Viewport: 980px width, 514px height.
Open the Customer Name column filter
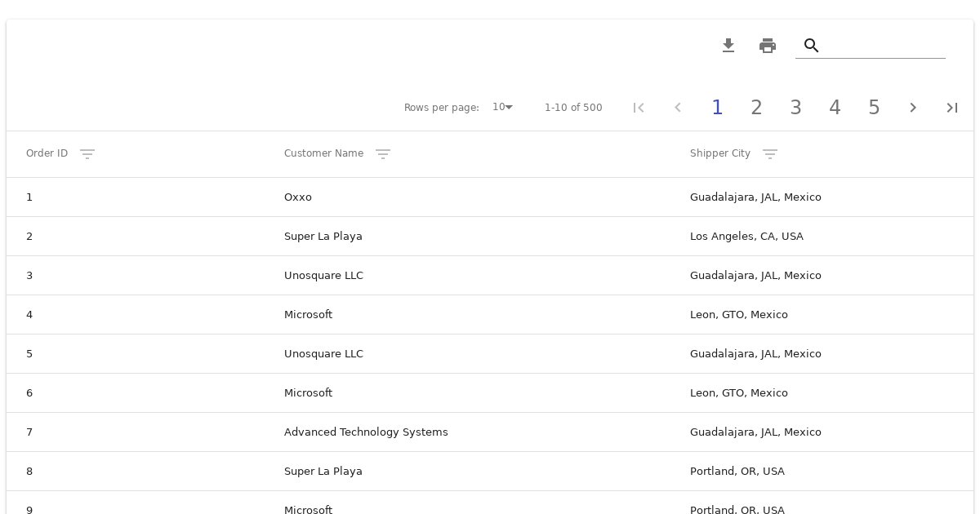[383, 154]
